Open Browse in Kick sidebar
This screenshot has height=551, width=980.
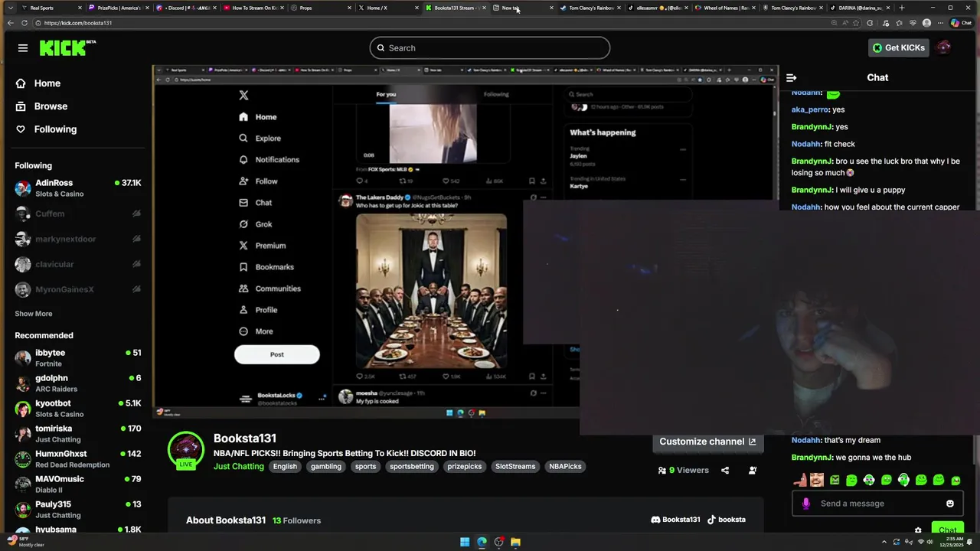41,106
